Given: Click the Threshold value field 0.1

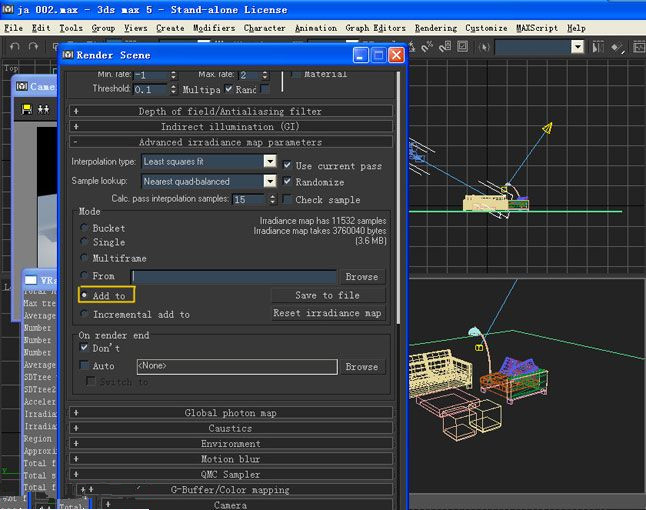Looking at the screenshot, I should (x=151, y=89).
